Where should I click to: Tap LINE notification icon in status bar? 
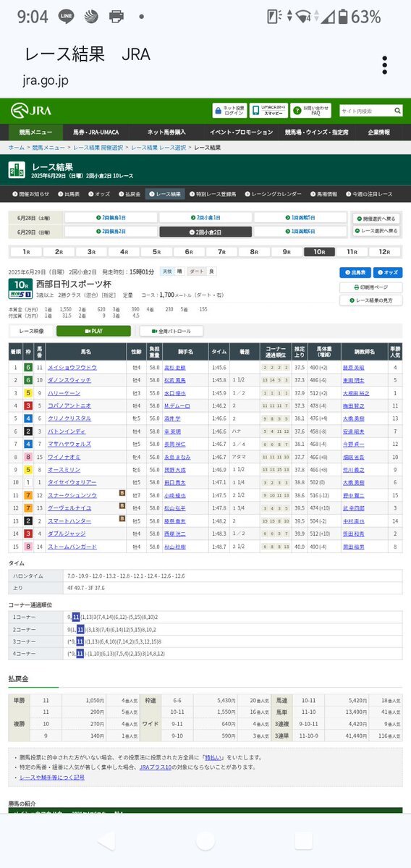pos(66,17)
